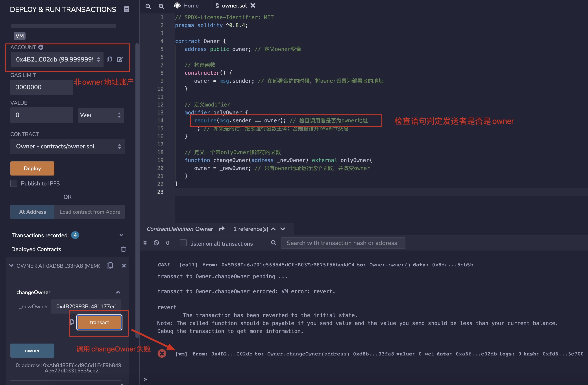Zoom out the editor font
Viewport: 588px width, 385px height.
click(x=148, y=6)
